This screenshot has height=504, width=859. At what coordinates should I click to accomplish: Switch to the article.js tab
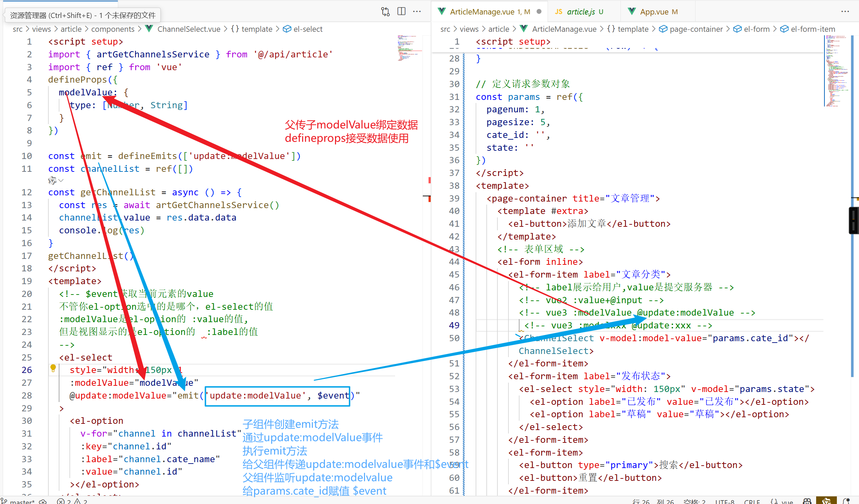pos(581,12)
